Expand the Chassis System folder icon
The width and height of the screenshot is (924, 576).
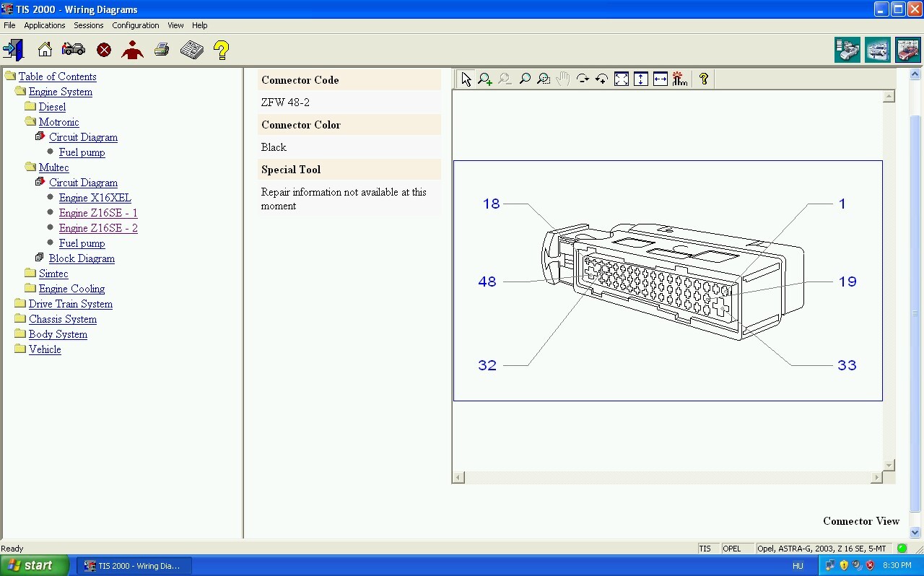coord(20,318)
